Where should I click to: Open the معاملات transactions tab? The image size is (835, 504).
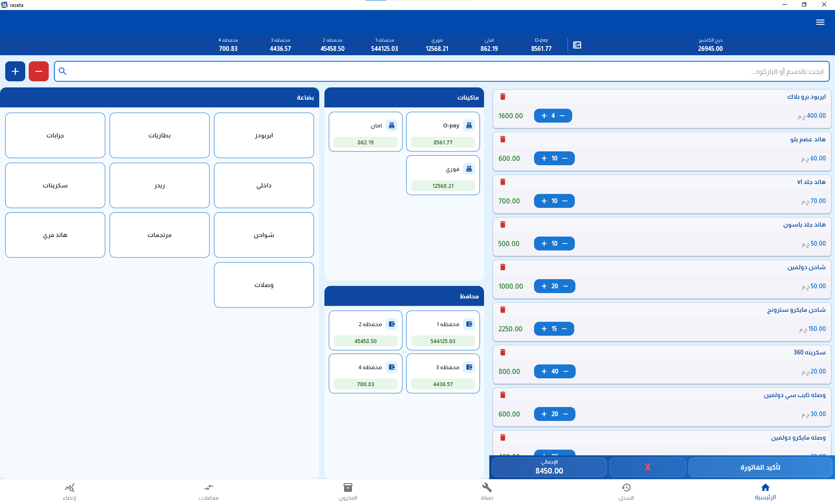(209, 491)
